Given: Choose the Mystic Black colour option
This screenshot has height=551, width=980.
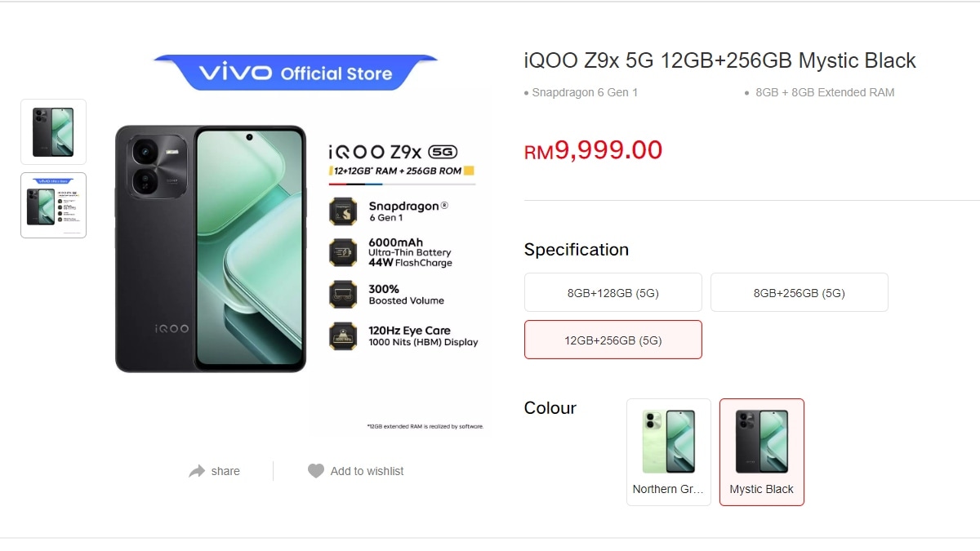Looking at the screenshot, I should pyautogui.click(x=762, y=452).
